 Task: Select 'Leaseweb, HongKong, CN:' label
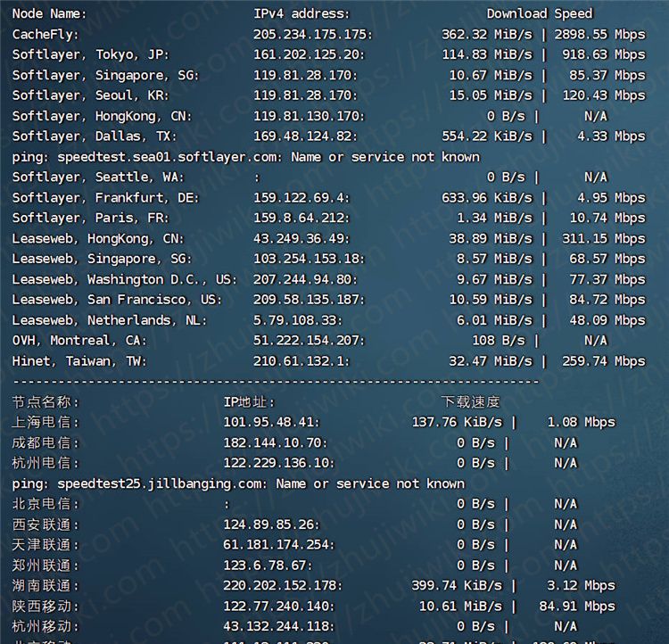pos(98,238)
